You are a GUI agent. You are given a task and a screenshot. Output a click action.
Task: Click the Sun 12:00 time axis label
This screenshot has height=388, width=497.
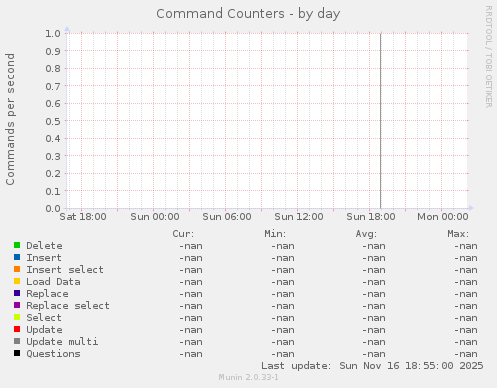click(299, 217)
